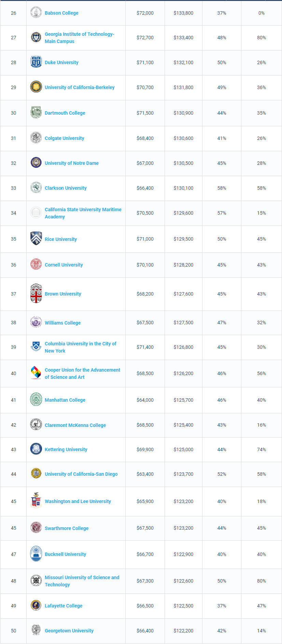Screen dimensions: 282x644
Task: Open the Claremont McKenna College link
Action: (75, 425)
